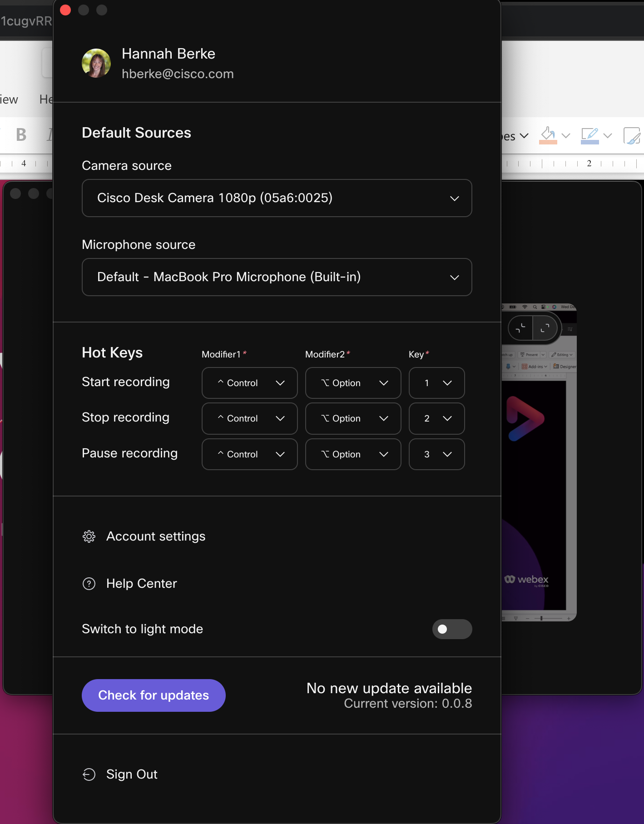Image resolution: width=644 pixels, height=824 pixels.
Task: Expand the Shading color dropdown arrow in Word
Action: tap(566, 136)
